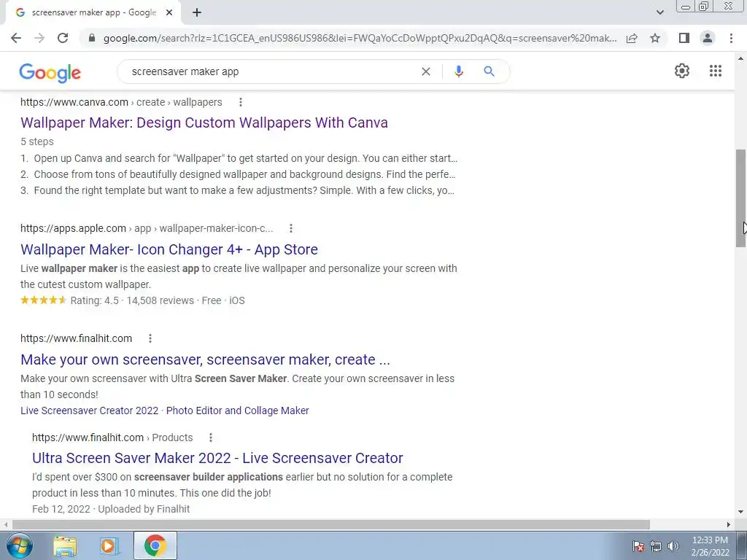This screenshot has height=560, width=747.
Task: Open Make your own screensaver result
Action: [205, 359]
